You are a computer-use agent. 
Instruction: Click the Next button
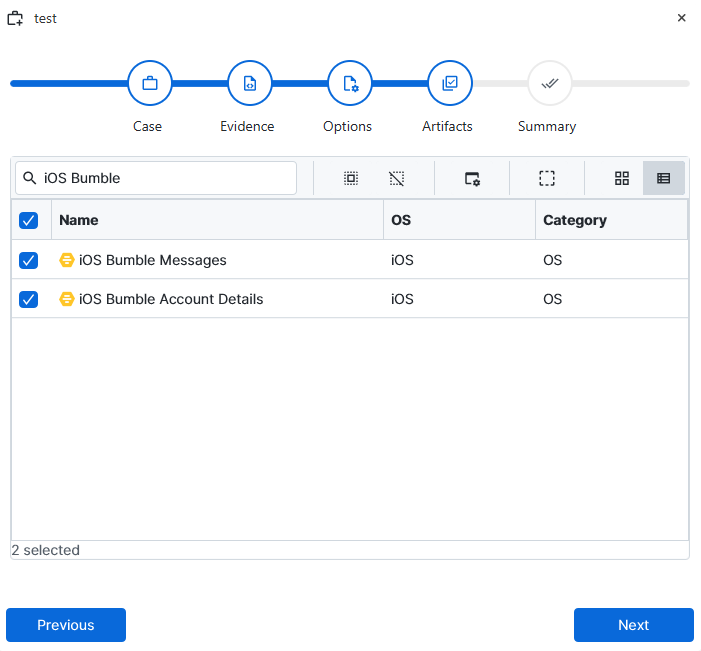coord(633,625)
